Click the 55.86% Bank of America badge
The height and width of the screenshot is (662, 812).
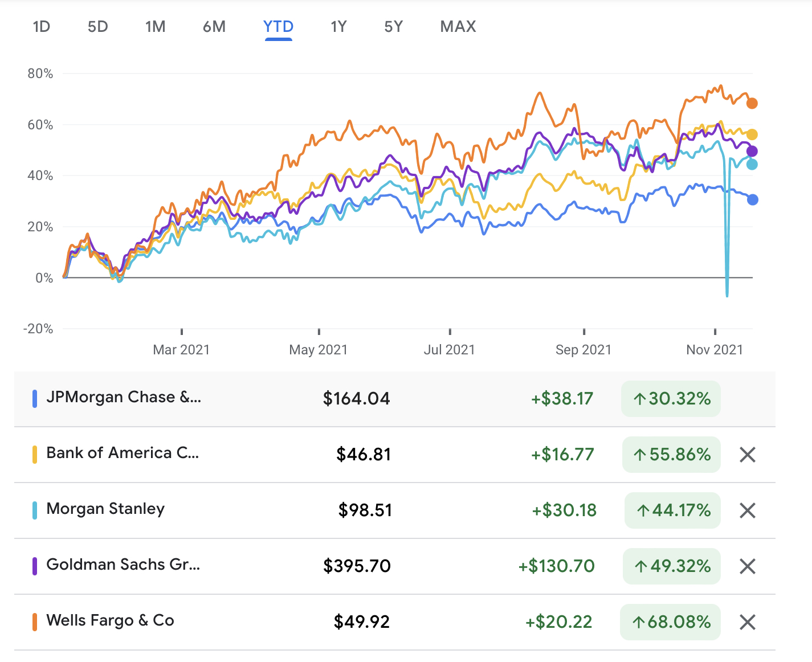671,455
